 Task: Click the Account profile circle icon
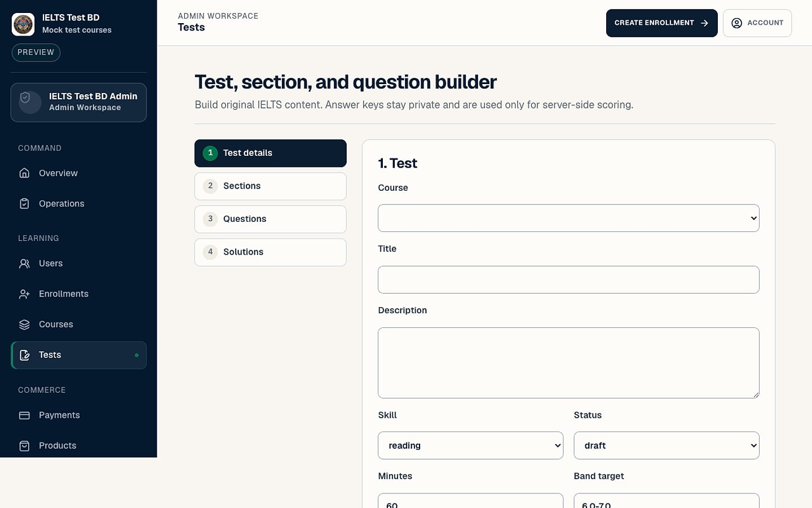click(736, 23)
